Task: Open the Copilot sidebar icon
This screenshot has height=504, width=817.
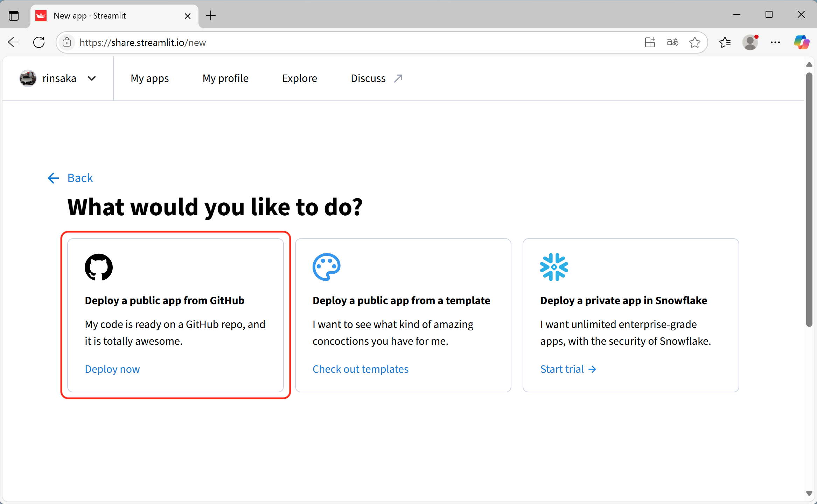Action: tap(802, 42)
